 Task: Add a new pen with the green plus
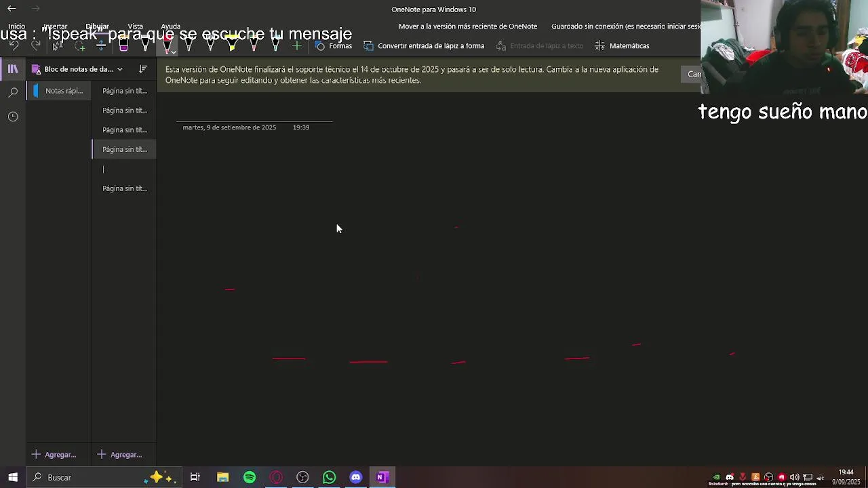coord(297,46)
